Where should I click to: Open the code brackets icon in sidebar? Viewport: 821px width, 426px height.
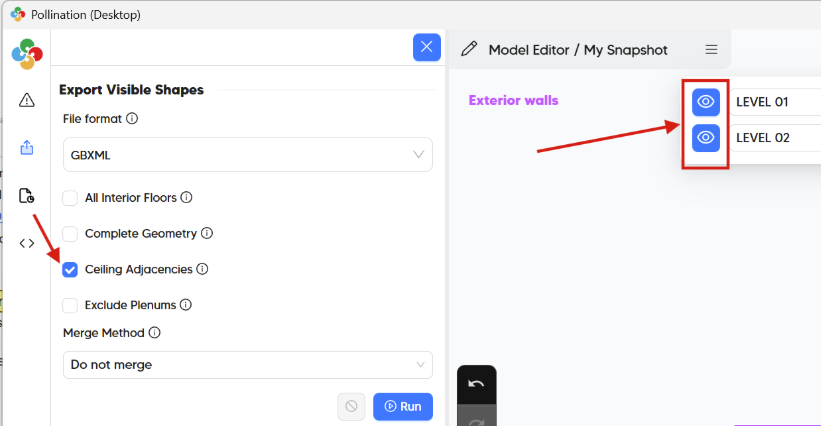coord(27,243)
